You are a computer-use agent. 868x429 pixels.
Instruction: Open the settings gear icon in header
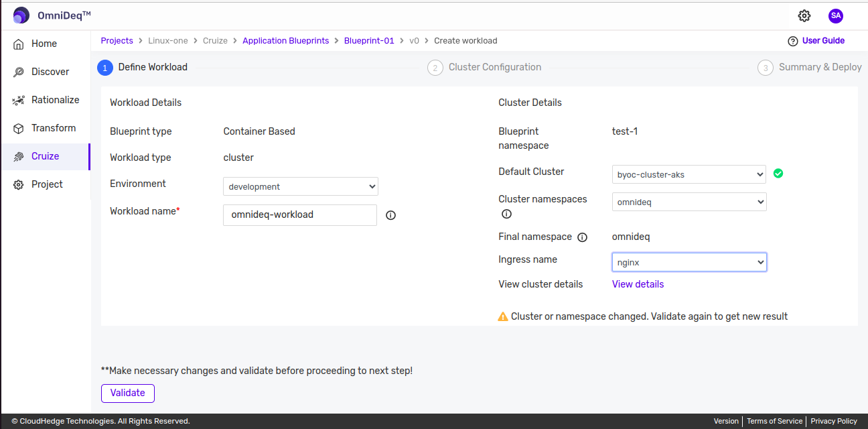point(804,15)
